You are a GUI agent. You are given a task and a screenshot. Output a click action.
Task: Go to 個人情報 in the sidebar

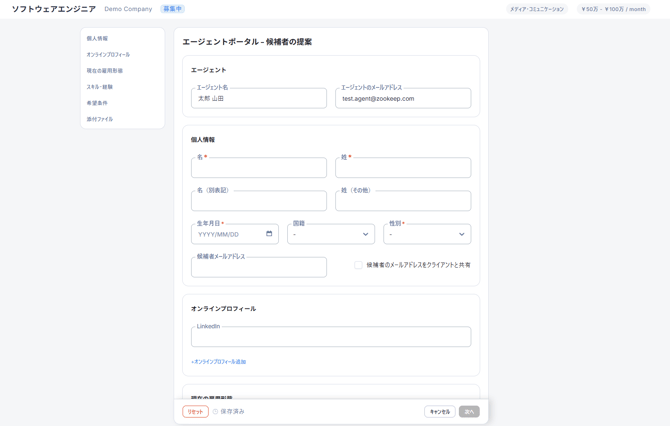click(97, 39)
